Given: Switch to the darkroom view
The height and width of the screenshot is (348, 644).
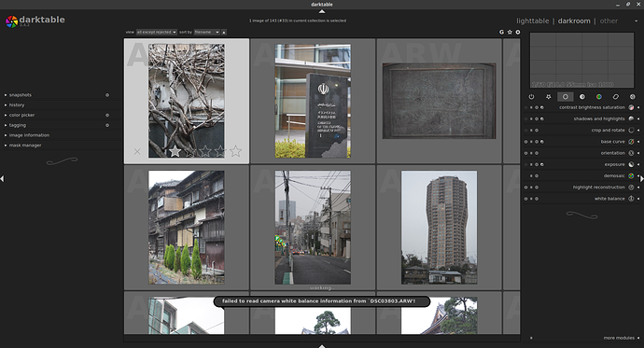Looking at the screenshot, I should pos(574,21).
